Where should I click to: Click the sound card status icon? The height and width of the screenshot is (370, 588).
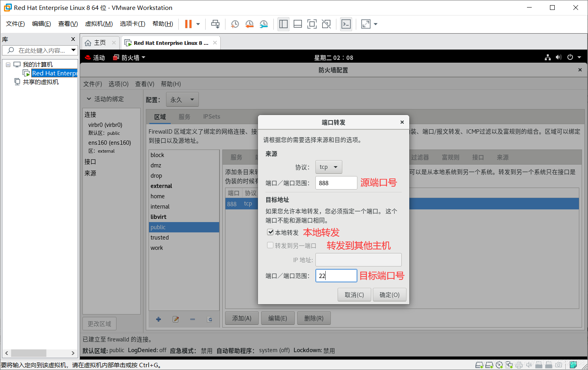(529, 365)
